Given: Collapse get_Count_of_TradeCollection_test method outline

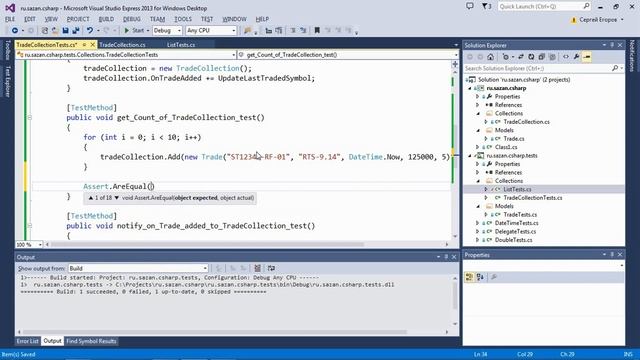Looking at the screenshot, I should [29, 118].
